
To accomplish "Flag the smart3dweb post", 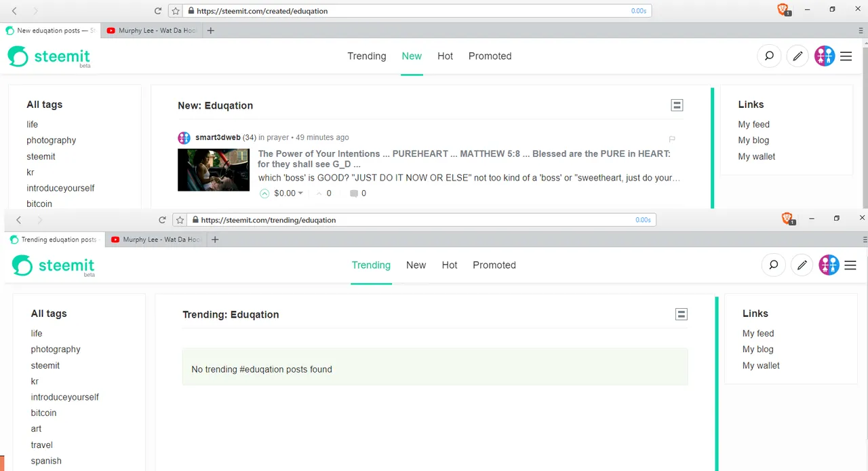I will coord(672,139).
